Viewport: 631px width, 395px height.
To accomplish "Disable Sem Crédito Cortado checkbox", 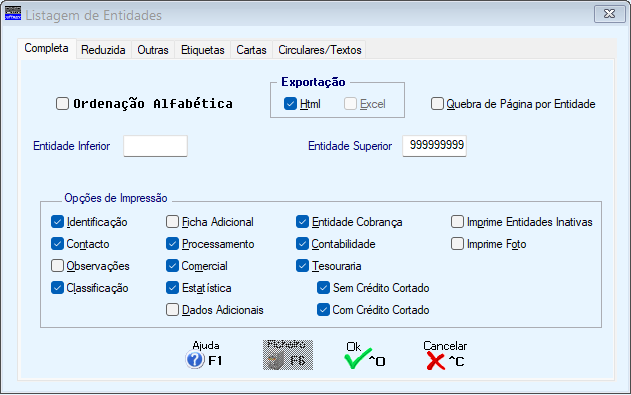I will pos(323,288).
